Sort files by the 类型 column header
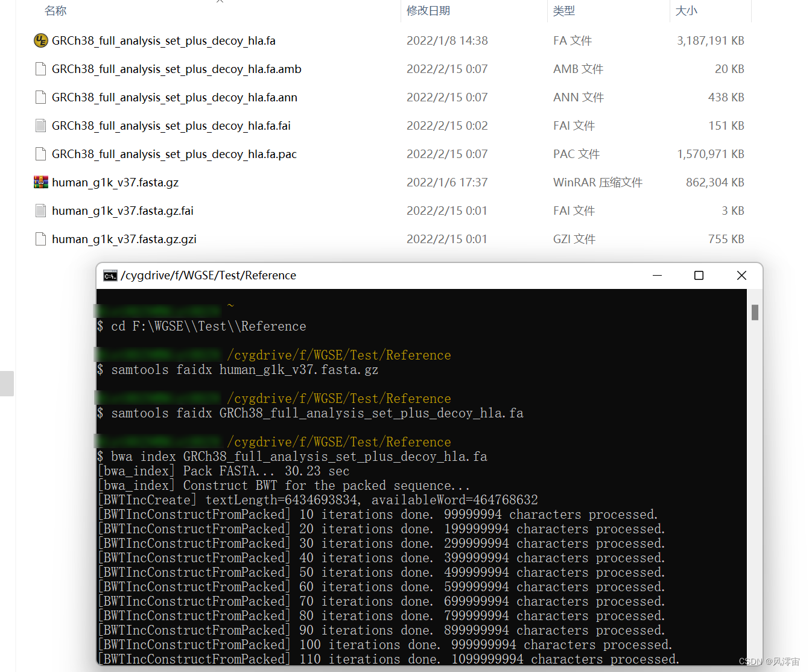Viewport: 809px width, 672px height. coord(564,10)
